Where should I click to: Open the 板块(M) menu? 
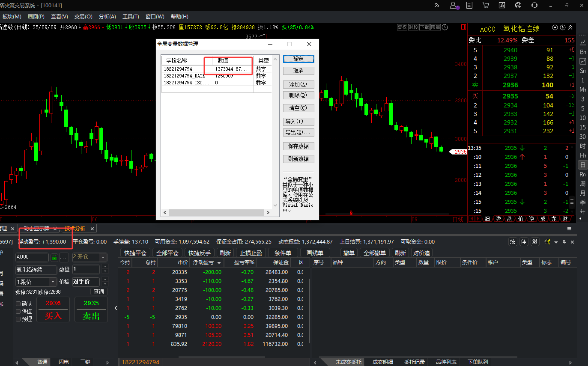(x=12, y=17)
